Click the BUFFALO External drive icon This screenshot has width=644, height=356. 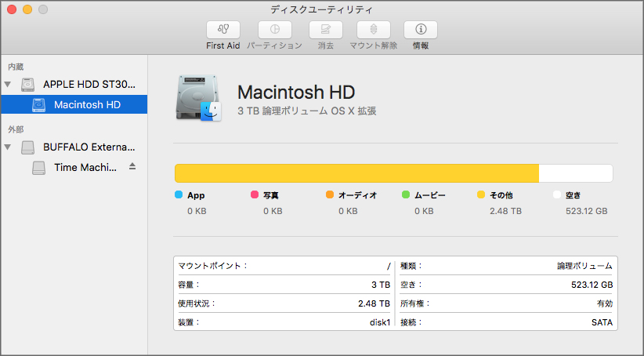[x=28, y=147]
